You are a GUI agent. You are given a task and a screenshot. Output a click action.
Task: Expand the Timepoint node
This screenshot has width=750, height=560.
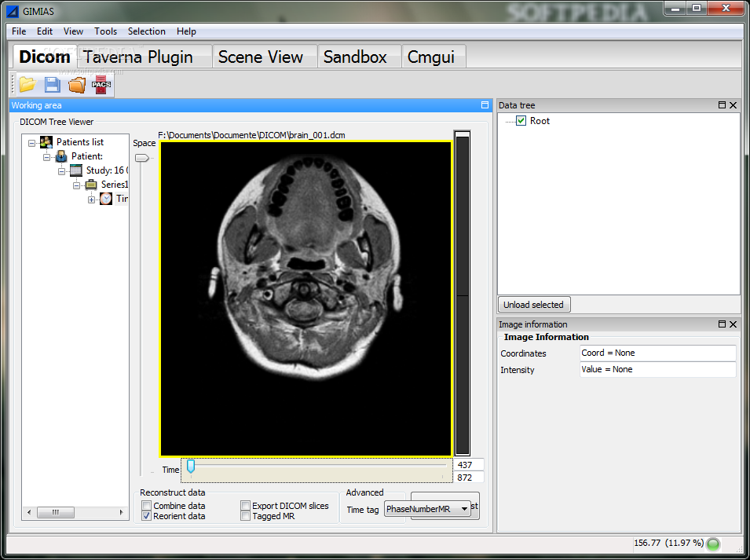(x=91, y=200)
